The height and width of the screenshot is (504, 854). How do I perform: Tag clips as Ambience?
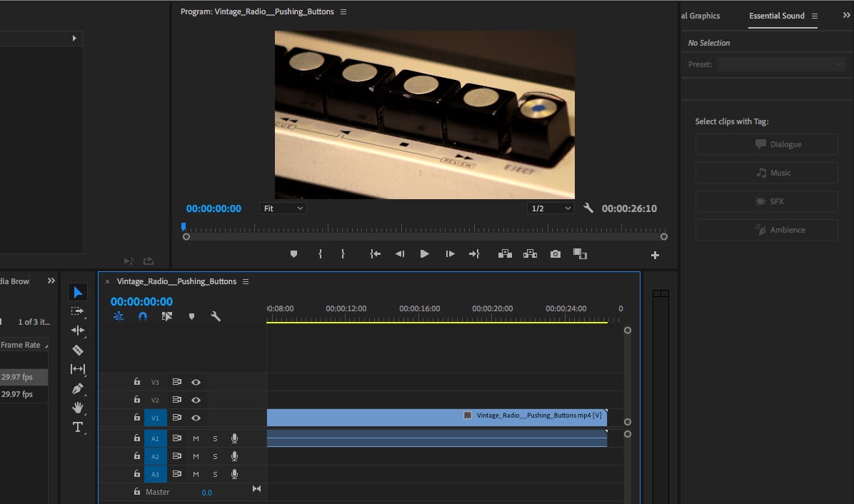coord(767,230)
